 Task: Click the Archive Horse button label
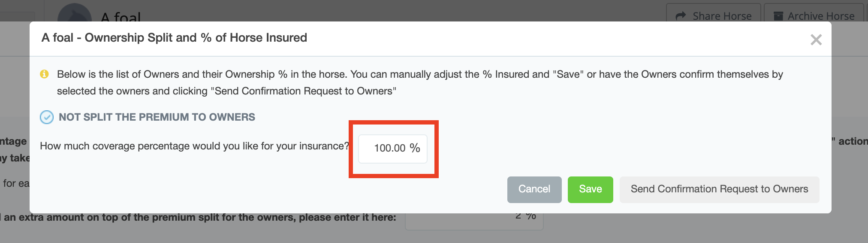pyautogui.click(x=821, y=16)
